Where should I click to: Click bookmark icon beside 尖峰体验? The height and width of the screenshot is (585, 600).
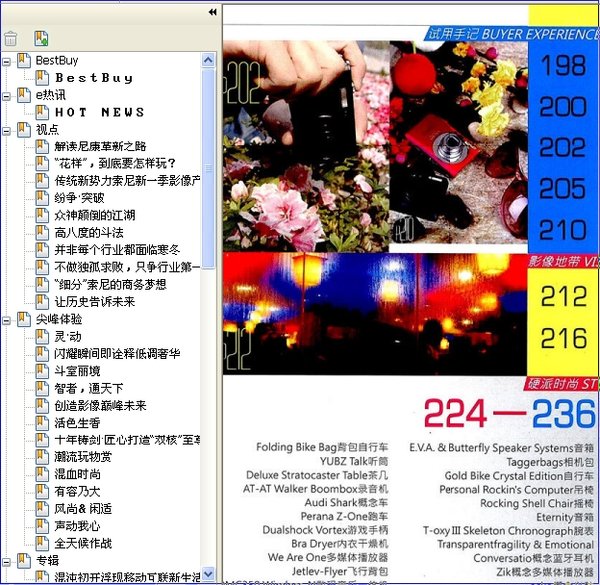24,319
